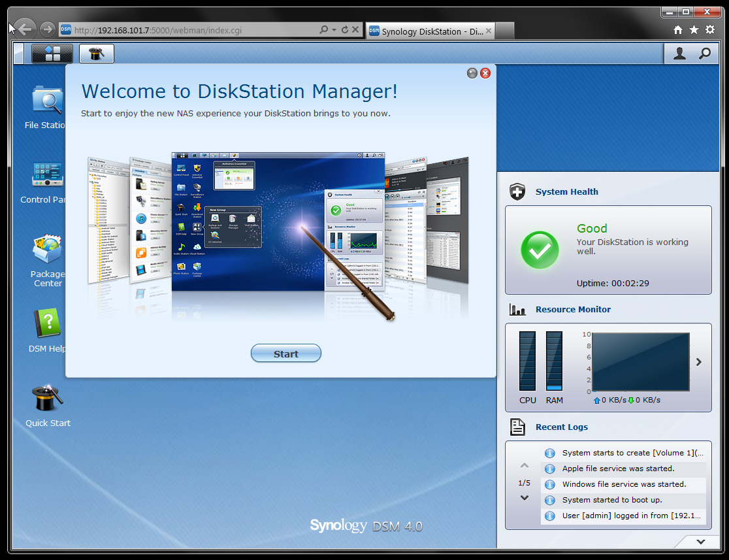Close the Welcome dialog with red X

click(485, 73)
